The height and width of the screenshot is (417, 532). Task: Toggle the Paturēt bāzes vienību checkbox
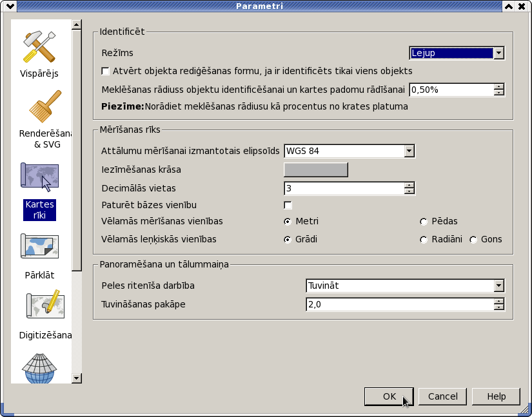(288, 205)
